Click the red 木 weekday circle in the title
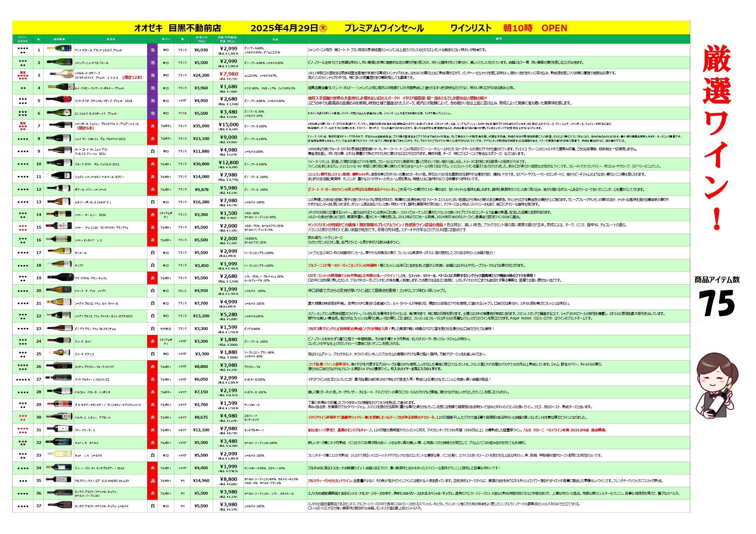The width and height of the screenshot is (756, 534). 323,28
